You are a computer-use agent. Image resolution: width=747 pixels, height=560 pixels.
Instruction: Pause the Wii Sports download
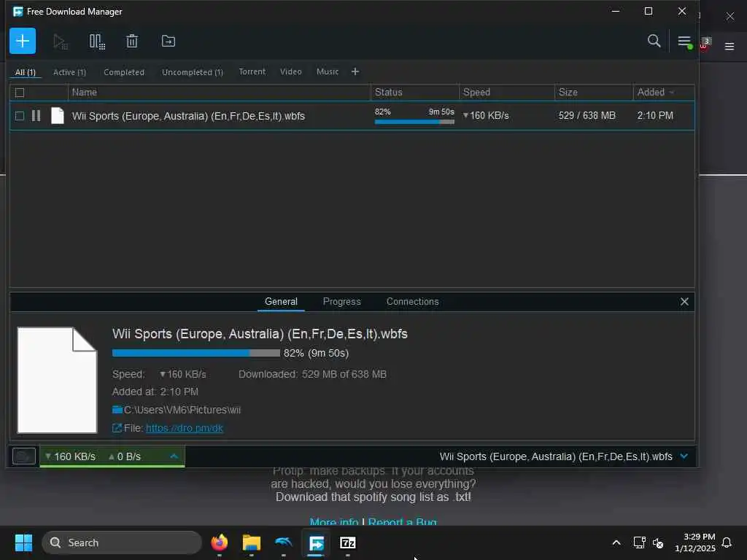tap(36, 116)
